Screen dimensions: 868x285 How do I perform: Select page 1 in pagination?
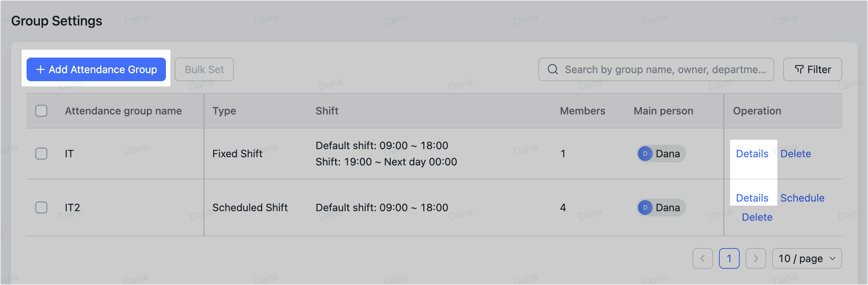coord(729,258)
